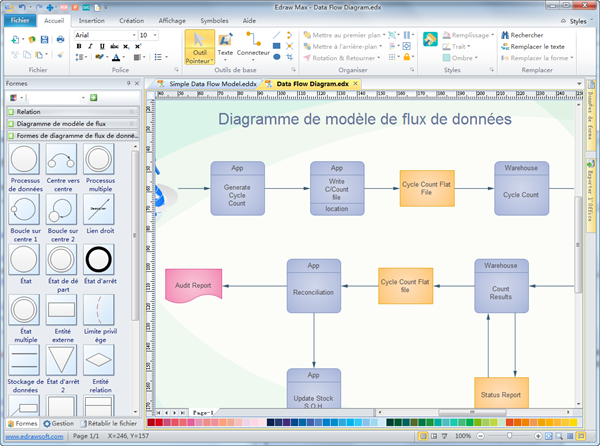Collapse Formes de diagramme de flux library

[x=73, y=135]
